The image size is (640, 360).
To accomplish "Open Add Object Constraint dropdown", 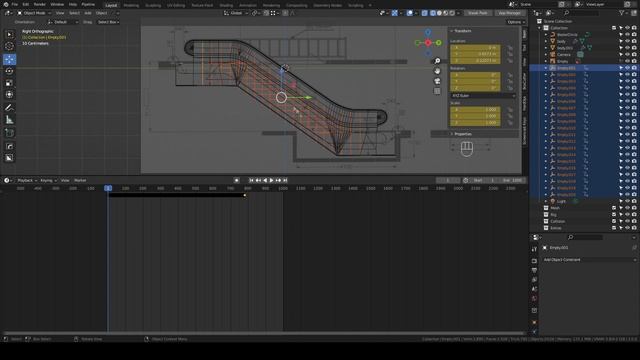I will [x=589, y=260].
